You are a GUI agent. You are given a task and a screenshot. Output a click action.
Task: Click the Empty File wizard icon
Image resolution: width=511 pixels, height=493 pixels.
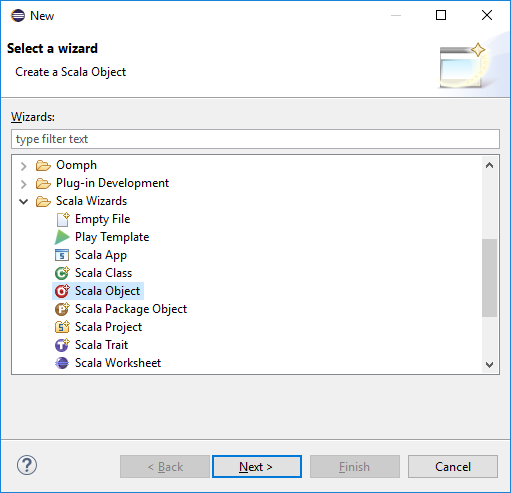tap(63, 219)
